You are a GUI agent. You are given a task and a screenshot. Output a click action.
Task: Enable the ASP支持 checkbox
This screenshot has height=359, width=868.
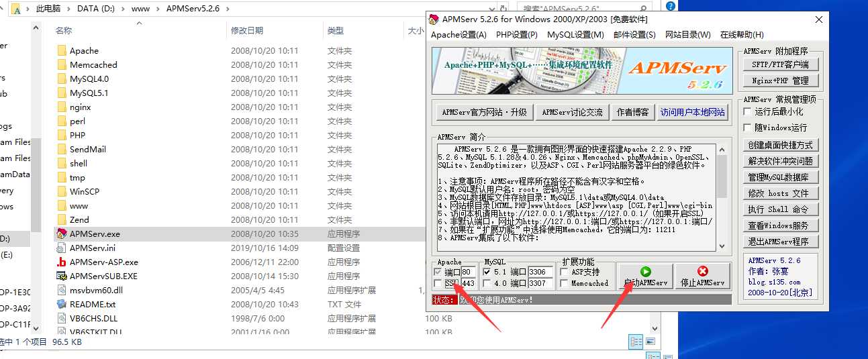coord(565,272)
